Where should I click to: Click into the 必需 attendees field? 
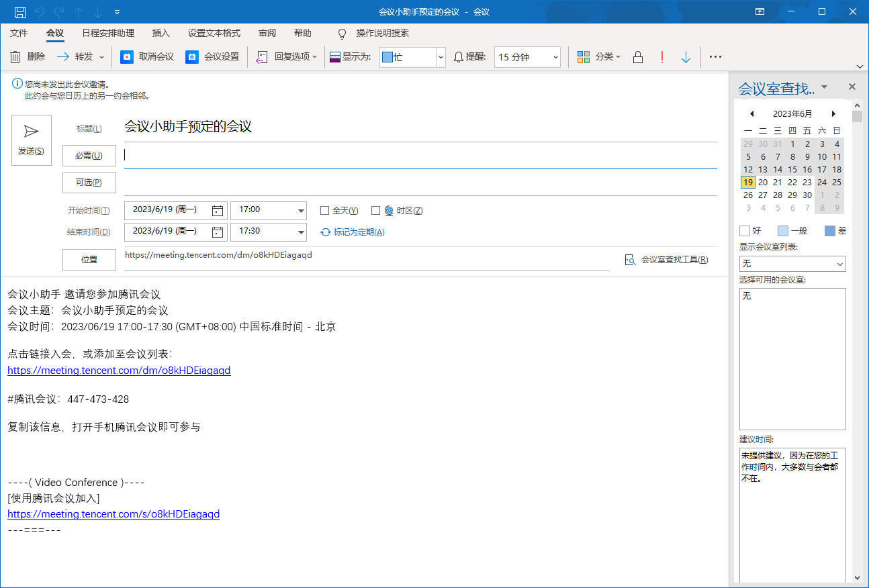coord(420,156)
